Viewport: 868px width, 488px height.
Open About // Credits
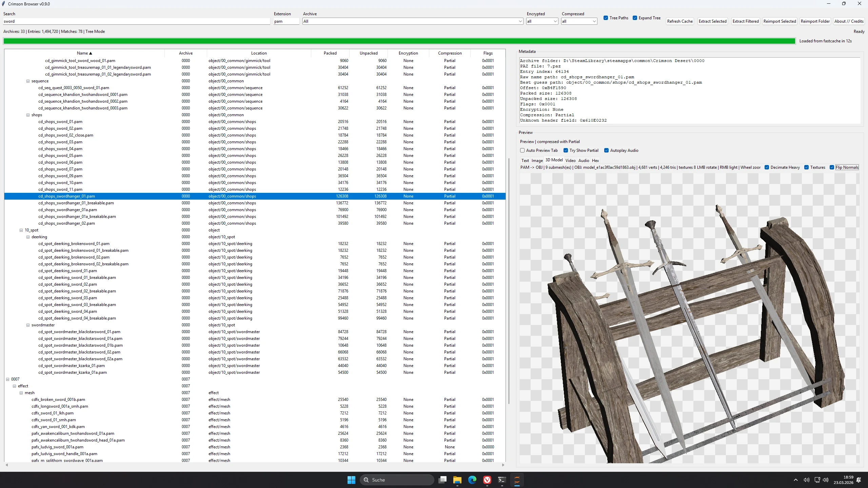pyautogui.click(x=849, y=21)
